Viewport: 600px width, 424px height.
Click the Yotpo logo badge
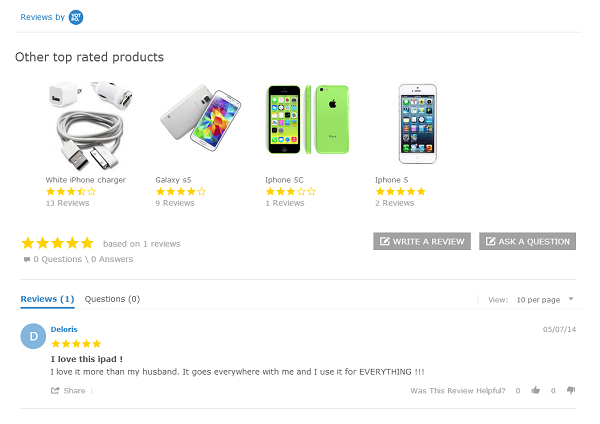click(76, 17)
